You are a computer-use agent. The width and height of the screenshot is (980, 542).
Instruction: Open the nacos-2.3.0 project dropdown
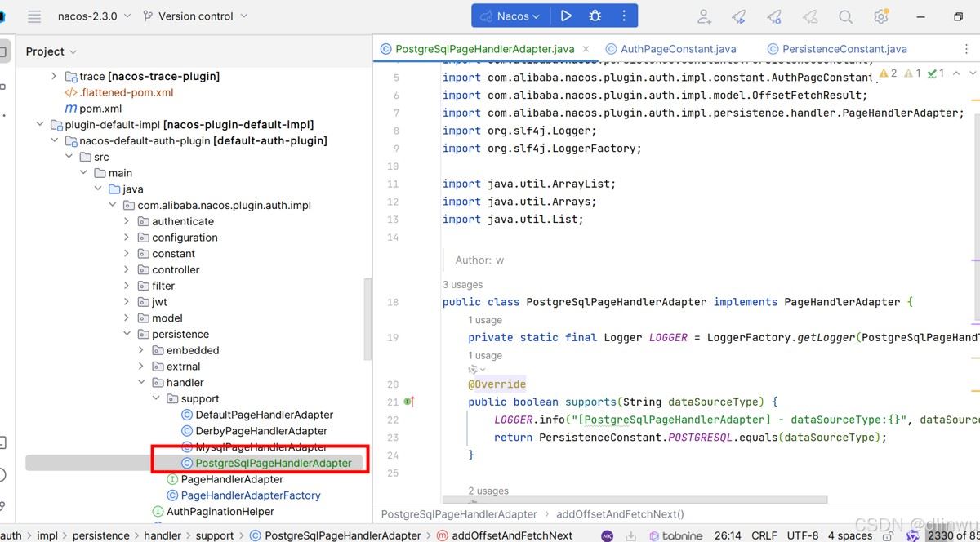point(91,16)
